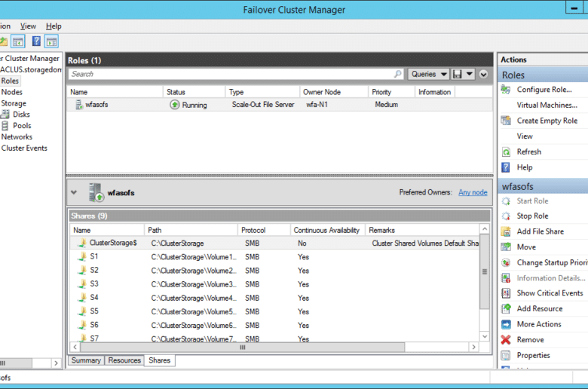Click the shares list vertical scrollbar thumb
588x389 pixels.
coord(485,271)
